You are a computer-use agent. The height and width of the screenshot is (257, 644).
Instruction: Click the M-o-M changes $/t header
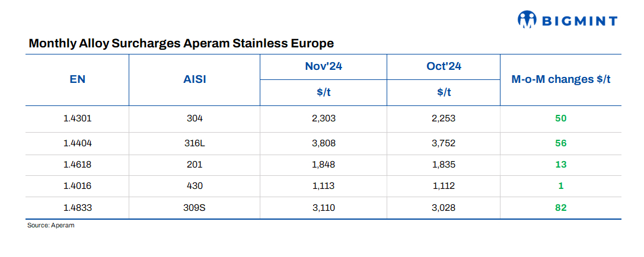(560, 79)
